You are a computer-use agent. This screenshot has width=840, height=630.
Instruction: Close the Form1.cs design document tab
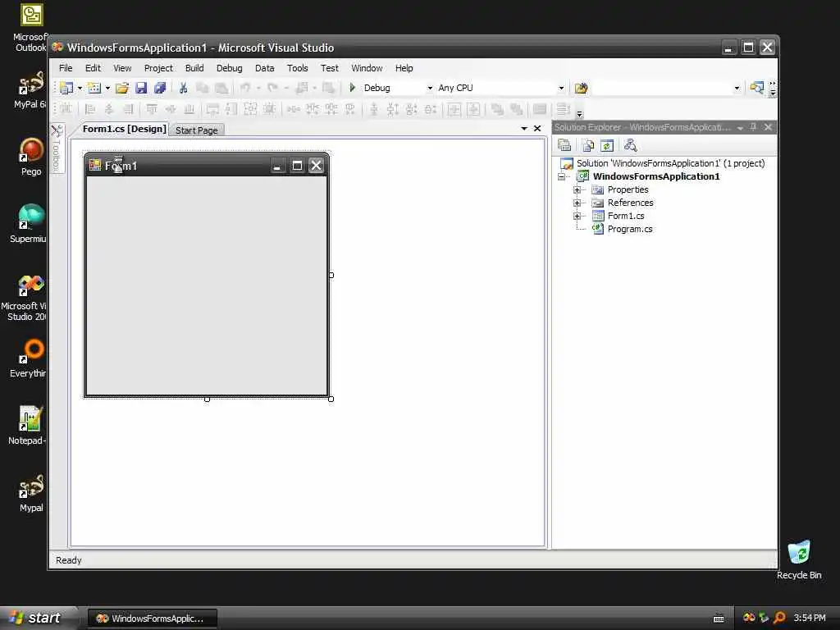537,129
